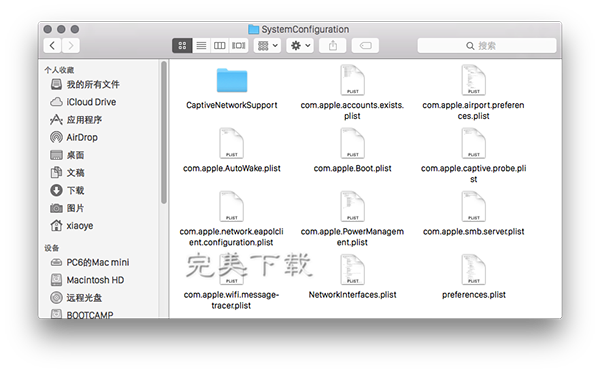Viewport: 600px width, 373px height.
Task: Select com.apple.captive.probe.plist file icon
Action: [473, 143]
